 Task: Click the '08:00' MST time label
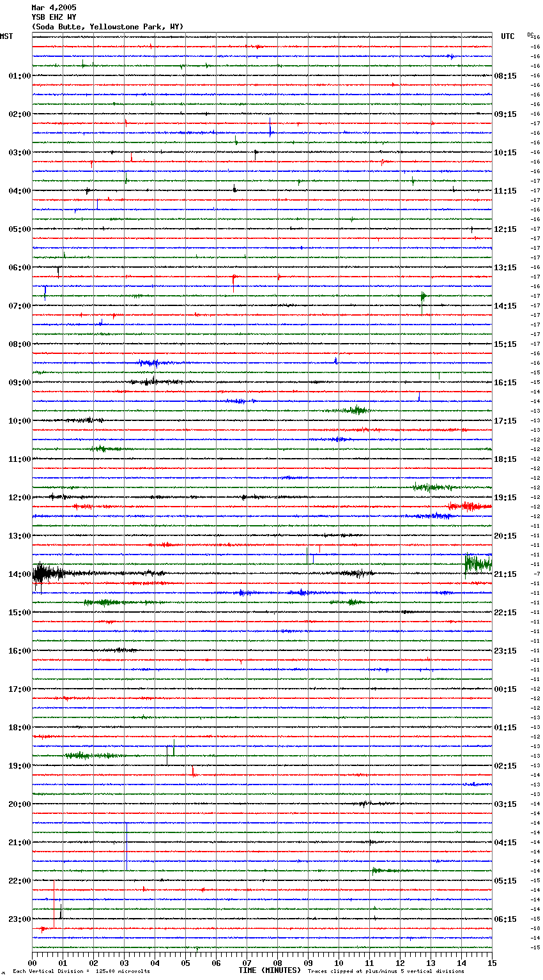[x=20, y=344]
